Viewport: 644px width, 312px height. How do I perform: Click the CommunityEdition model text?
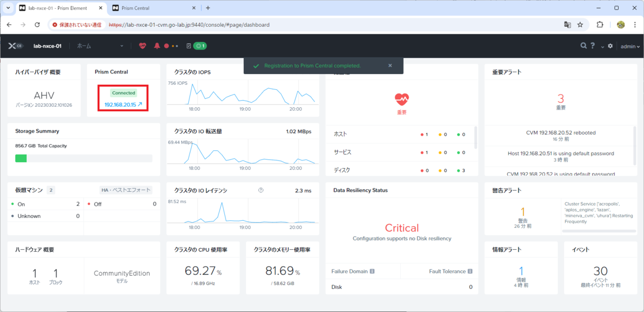tap(122, 273)
